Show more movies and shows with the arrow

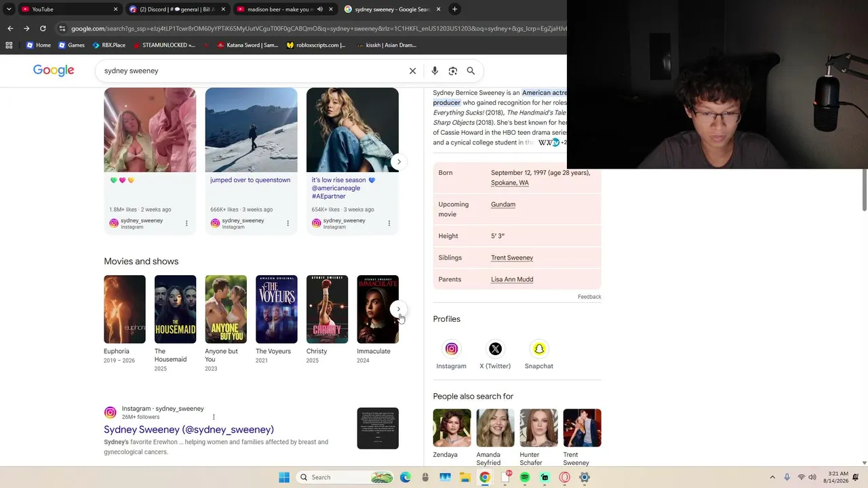pyautogui.click(x=399, y=309)
